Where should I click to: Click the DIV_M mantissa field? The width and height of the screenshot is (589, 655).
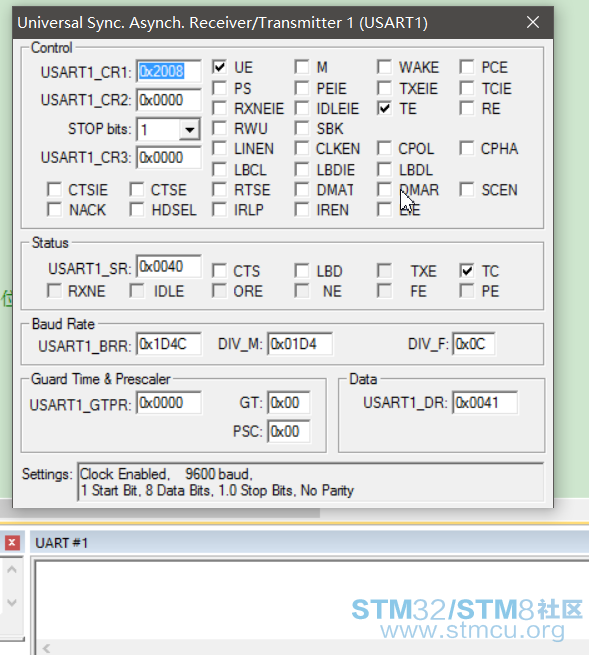pos(300,344)
